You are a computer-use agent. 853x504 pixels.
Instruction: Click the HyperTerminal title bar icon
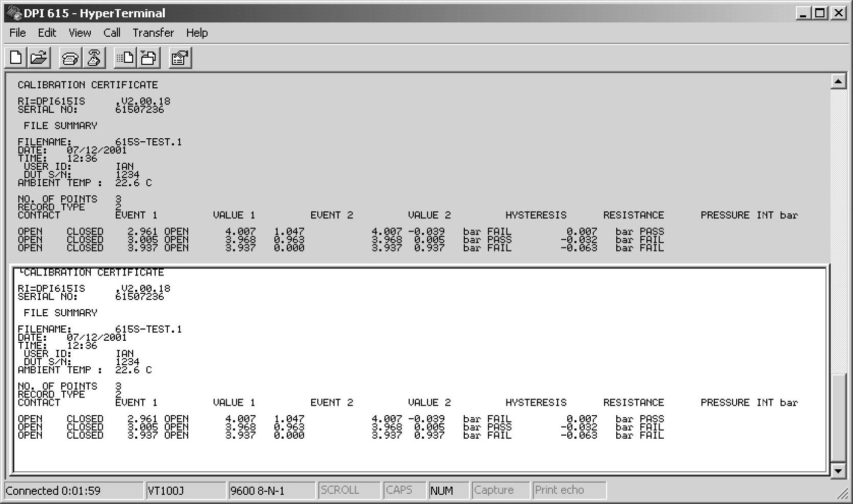pyautogui.click(x=14, y=13)
